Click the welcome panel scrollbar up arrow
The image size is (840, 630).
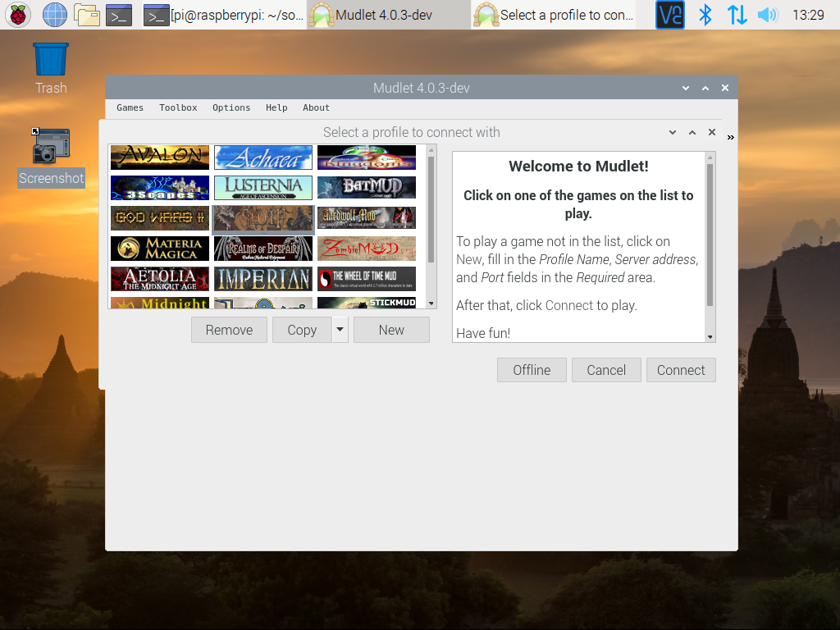tap(710, 157)
